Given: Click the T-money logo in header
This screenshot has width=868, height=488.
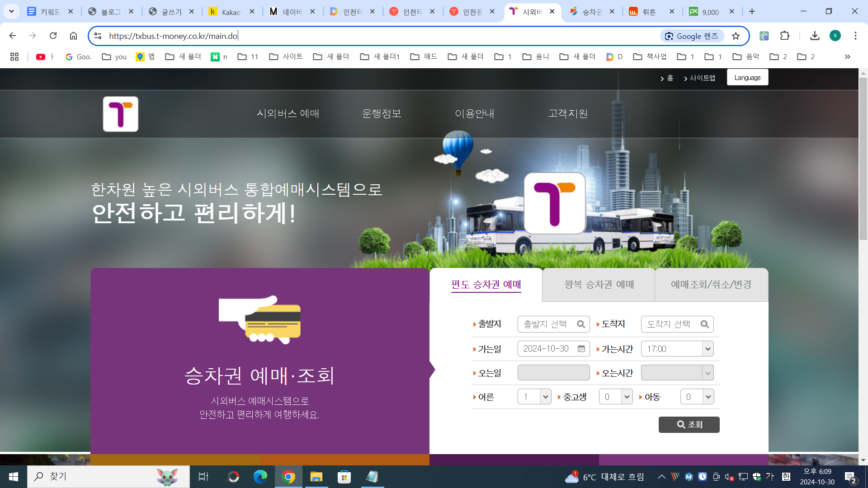Looking at the screenshot, I should click(120, 114).
